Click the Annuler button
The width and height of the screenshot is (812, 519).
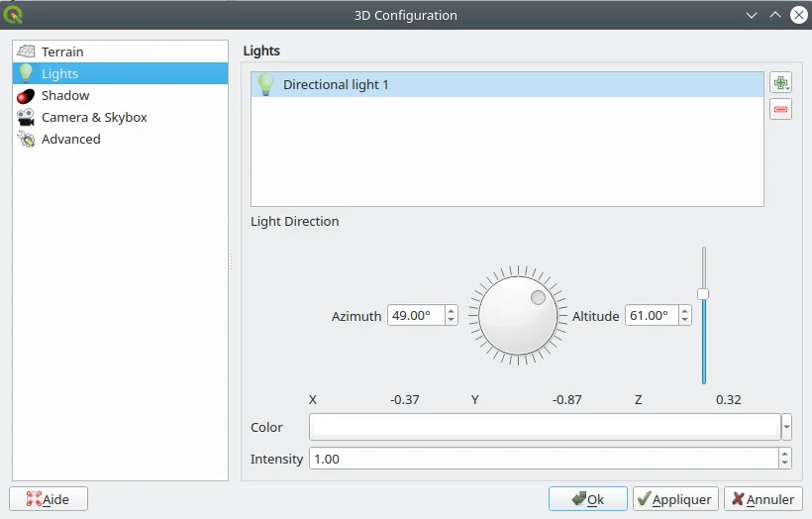tap(762, 499)
